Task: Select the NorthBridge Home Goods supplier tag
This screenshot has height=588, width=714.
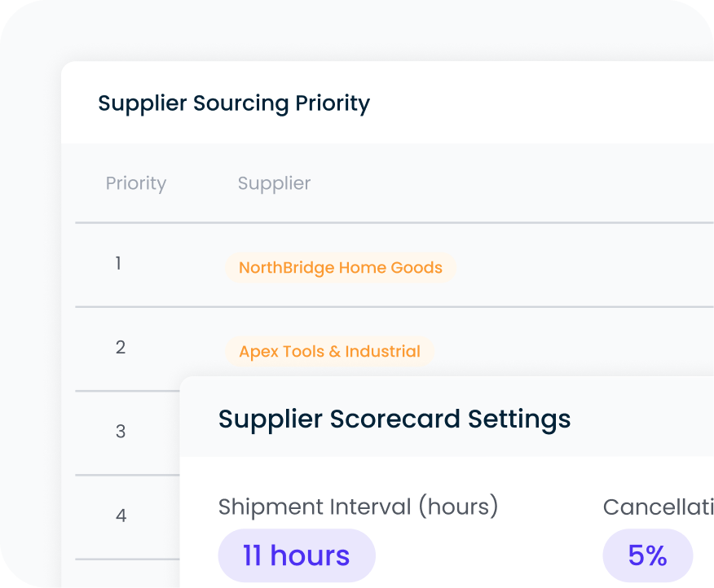Action: [340, 267]
